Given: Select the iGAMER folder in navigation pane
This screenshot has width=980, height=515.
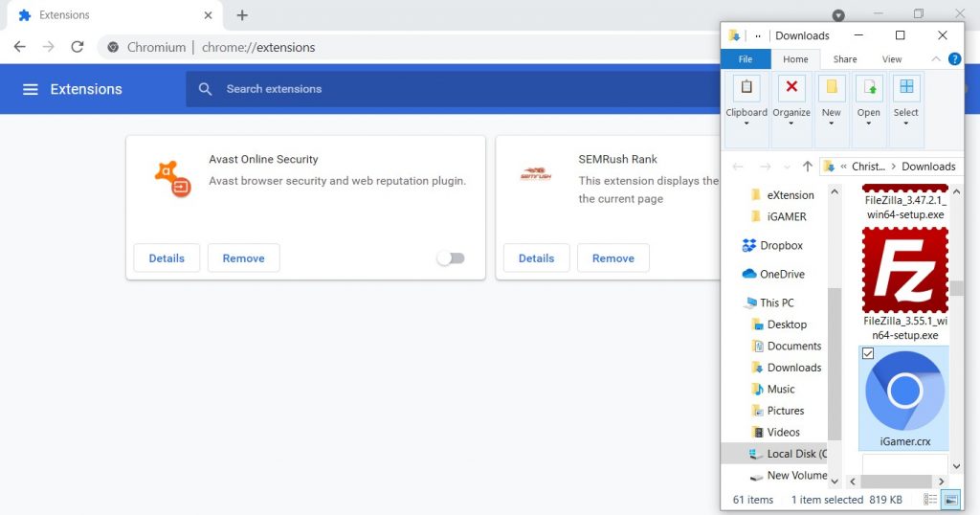Looking at the screenshot, I should 778,216.
